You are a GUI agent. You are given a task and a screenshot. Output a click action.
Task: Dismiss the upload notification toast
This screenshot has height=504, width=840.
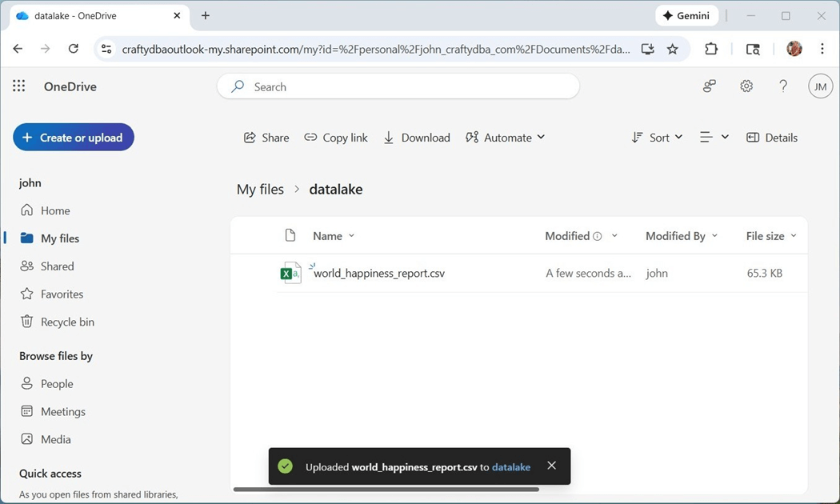click(x=551, y=466)
